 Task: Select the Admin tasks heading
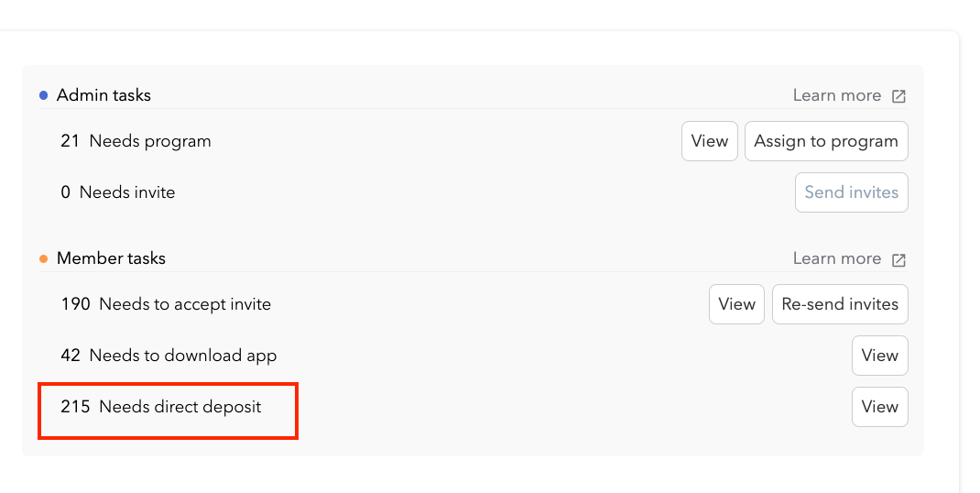[103, 95]
